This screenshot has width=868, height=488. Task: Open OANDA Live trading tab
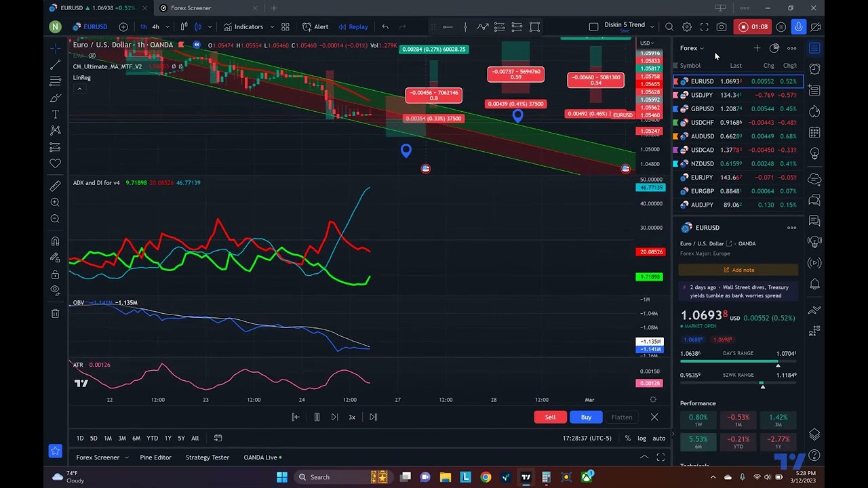pyautogui.click(x=262, y=457)
